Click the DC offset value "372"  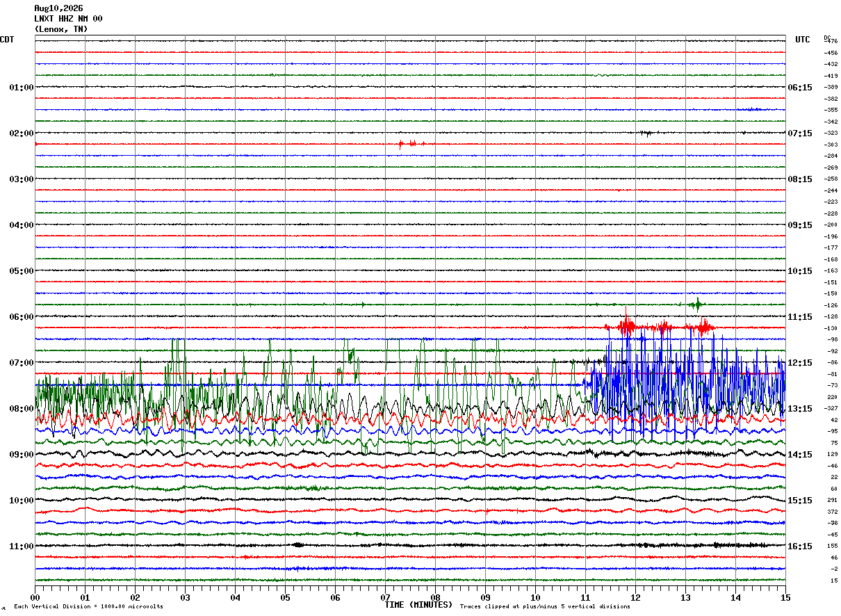pos(833,512)
